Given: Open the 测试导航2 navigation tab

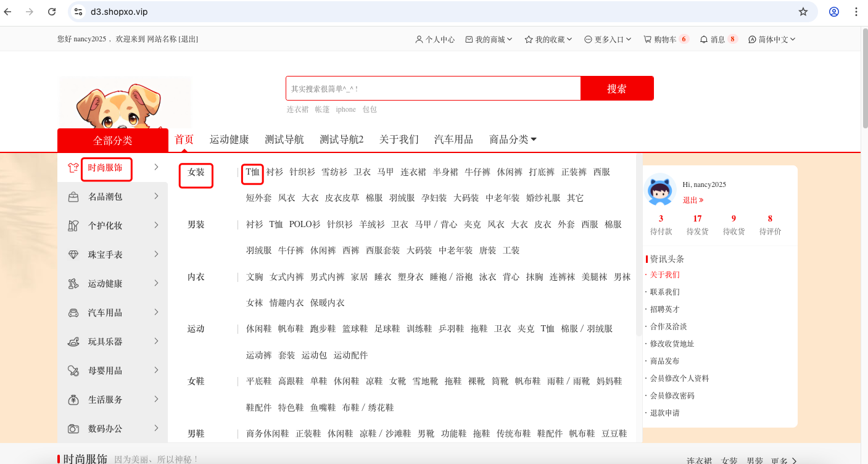Looking at the screenshot, I should coord(341,139).
